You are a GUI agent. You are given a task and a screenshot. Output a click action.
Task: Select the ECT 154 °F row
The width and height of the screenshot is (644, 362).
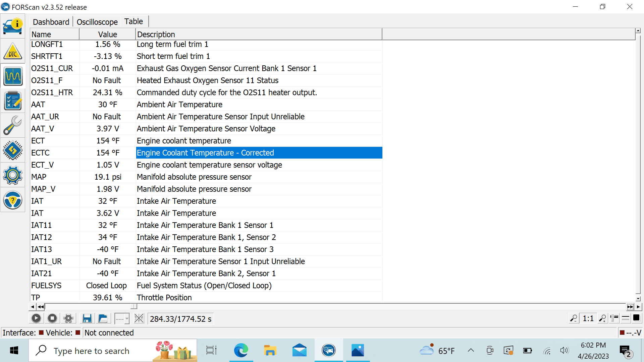(206, 141)
